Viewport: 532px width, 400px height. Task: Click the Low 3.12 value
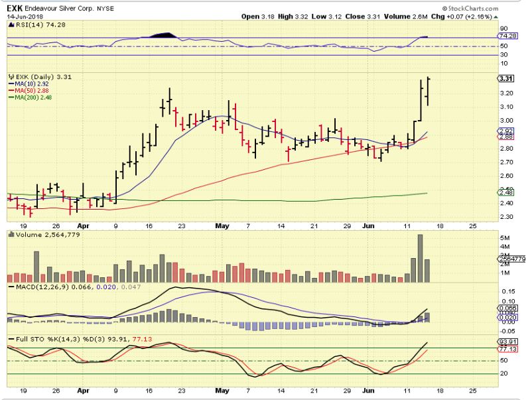click(326, 17)
